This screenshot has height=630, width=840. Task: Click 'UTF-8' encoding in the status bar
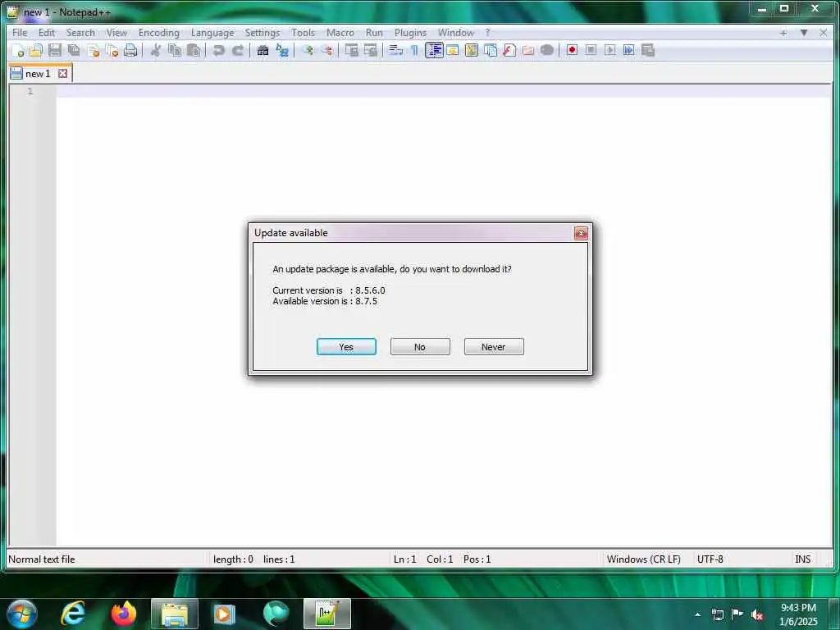tap(710, 559)
